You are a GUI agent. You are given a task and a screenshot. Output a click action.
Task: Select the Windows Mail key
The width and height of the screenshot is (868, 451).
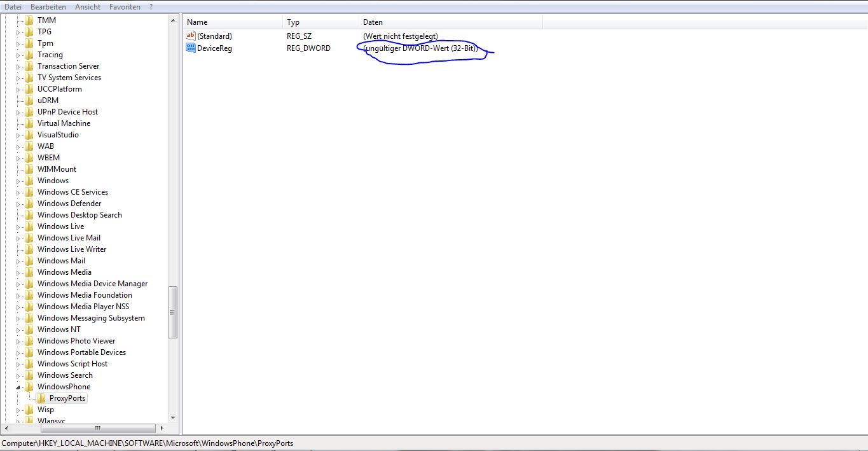61,261
